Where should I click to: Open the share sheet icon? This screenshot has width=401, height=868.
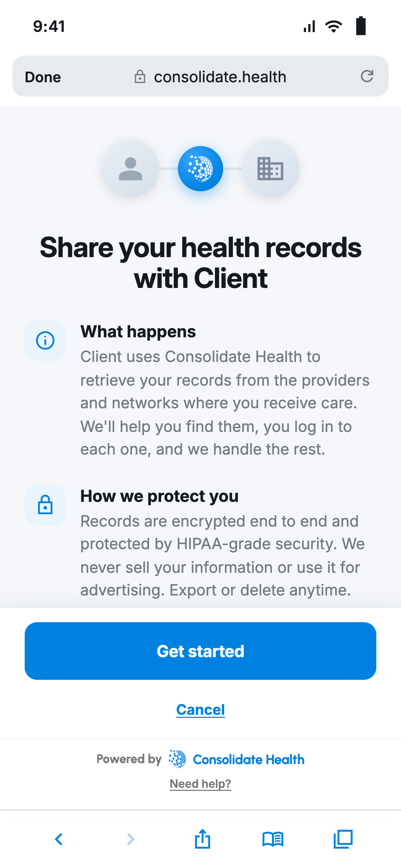tap(203, 839)
